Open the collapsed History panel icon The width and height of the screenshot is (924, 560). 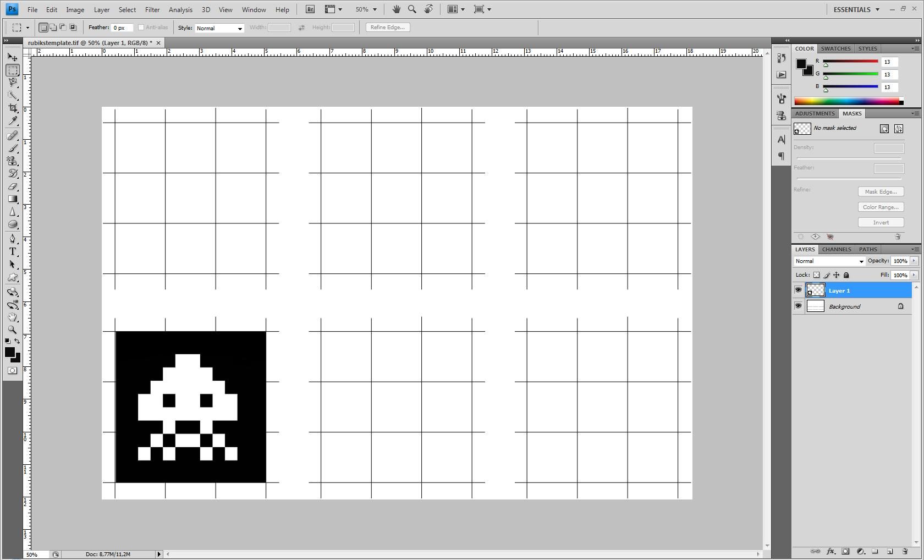[x=782, y=58]
